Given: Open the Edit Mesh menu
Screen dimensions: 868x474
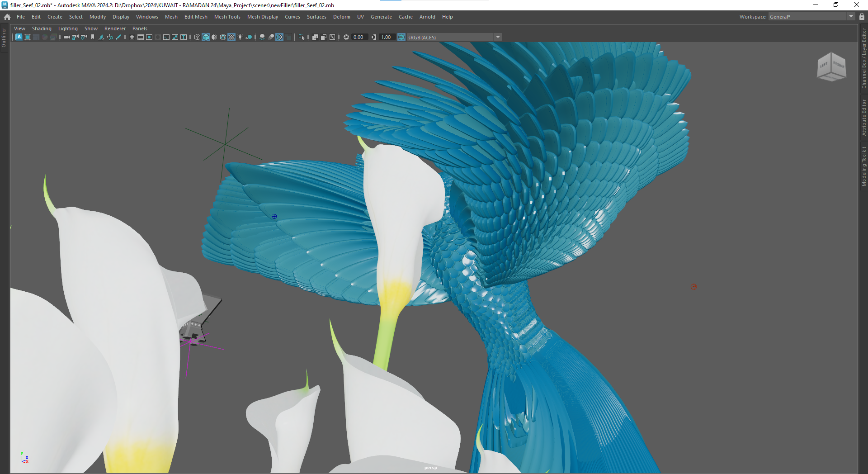Looking at the screenshot, I should pyautogui.click(x=196, y=17).
